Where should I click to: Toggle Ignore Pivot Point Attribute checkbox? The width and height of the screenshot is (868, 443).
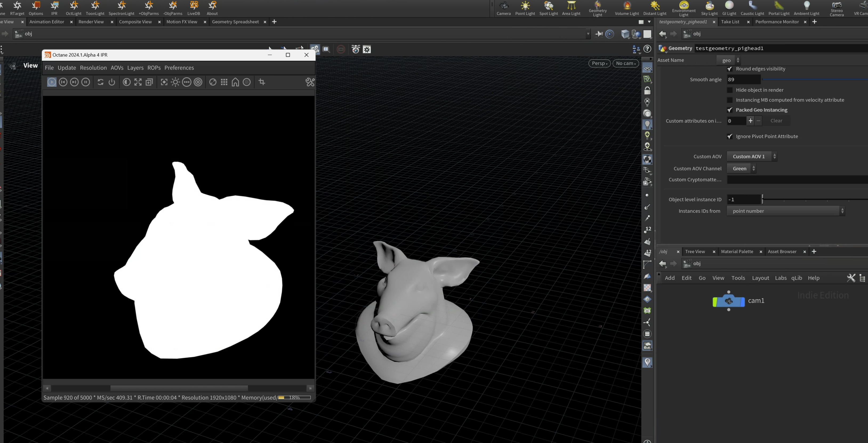click(730, 137)
